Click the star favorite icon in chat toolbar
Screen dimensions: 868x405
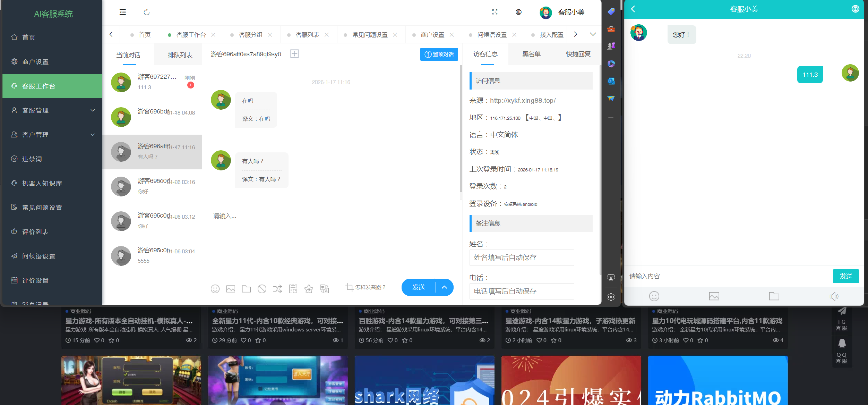coord(309,289)
